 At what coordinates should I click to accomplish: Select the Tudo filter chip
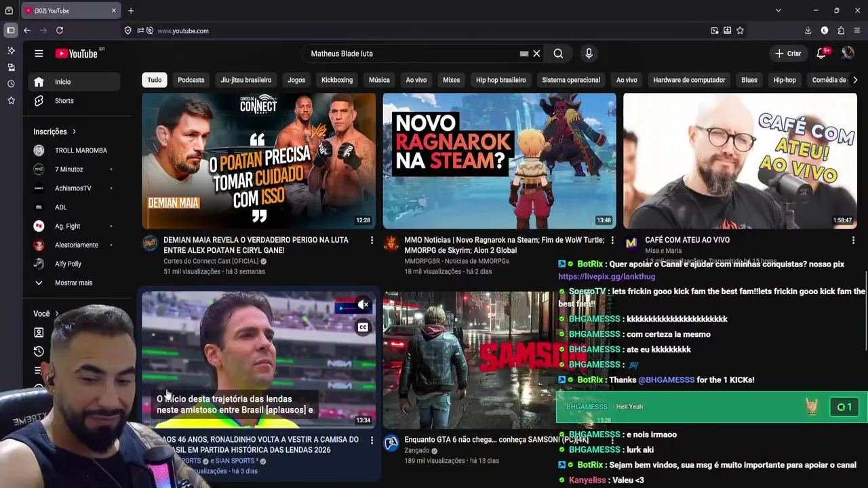click(155, 80)
